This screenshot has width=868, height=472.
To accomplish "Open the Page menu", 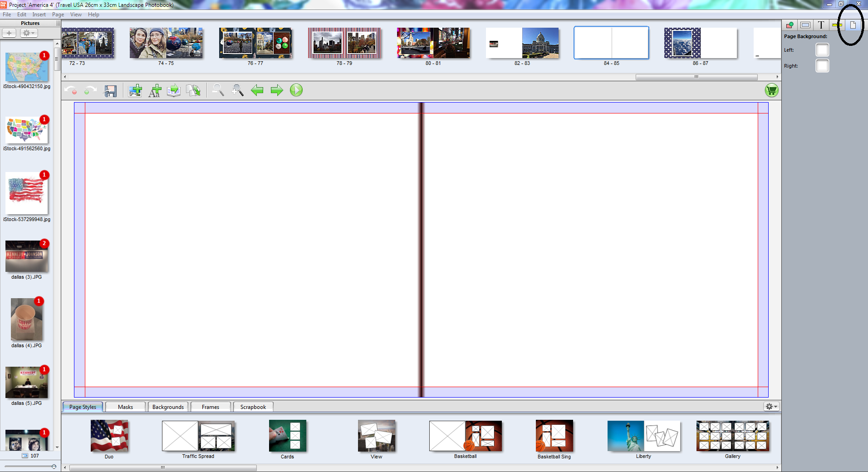I will point(58,15).
